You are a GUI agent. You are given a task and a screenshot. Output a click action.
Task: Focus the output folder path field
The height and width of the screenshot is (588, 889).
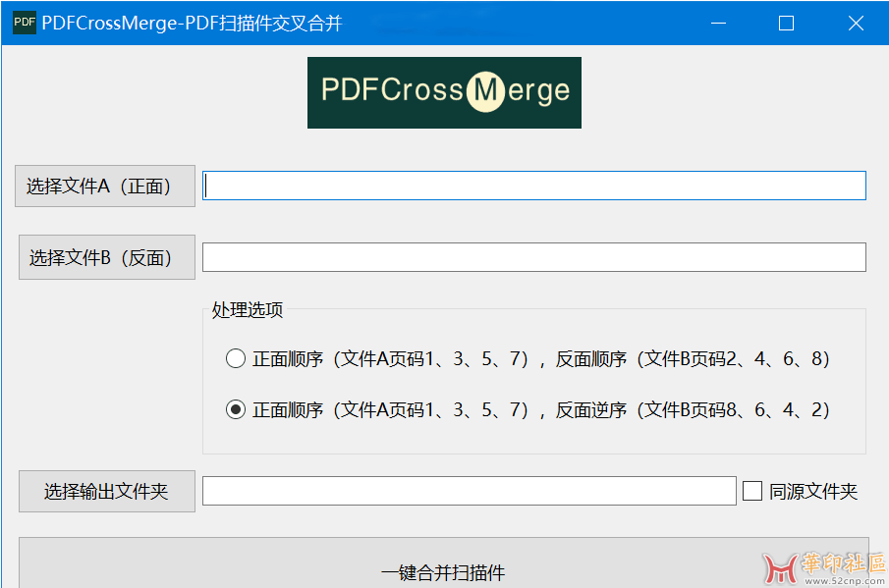[470, 491]
